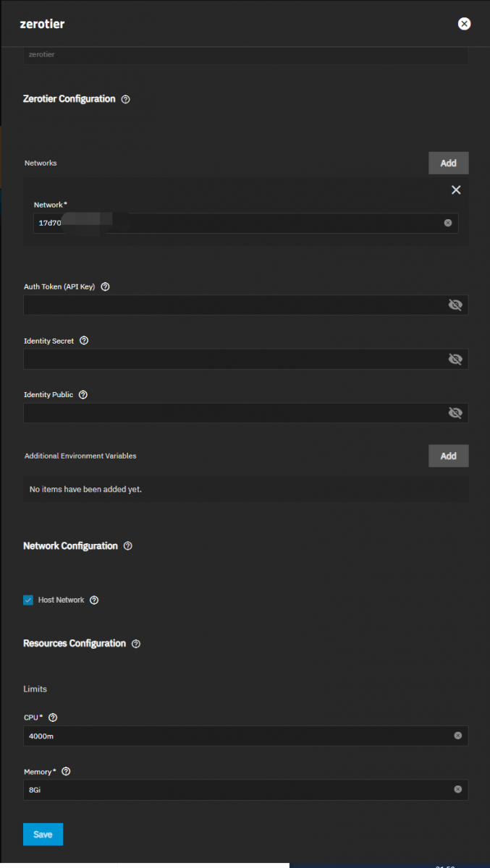Open help tooltip for Zerotier Configuration
This screenshot has width=490, height=868.
click(x=125, y=99)
